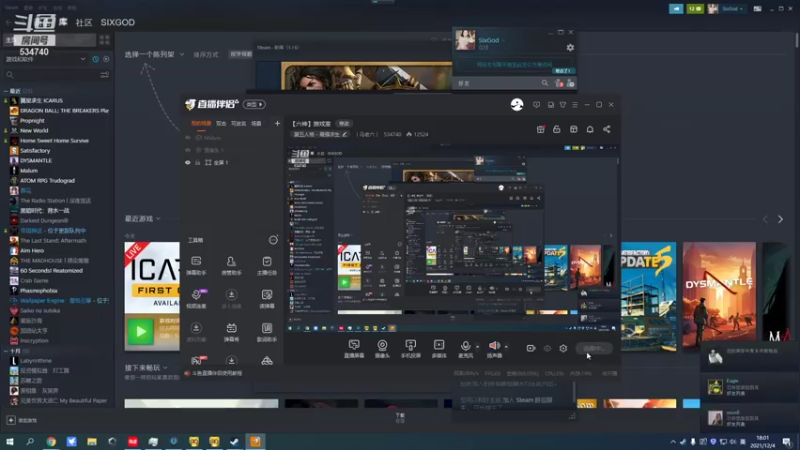Open 房管助手 tool in the streaming toolbox

(x=231, y=266)
